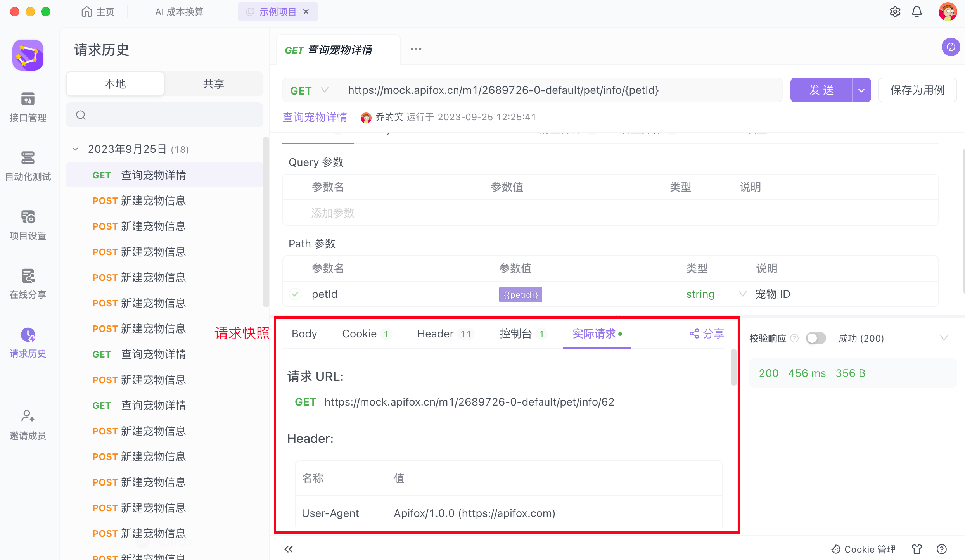Open the 查询宠物详情 link under the URL
This screenshot has height=560, width=965.
pos(315,117)
